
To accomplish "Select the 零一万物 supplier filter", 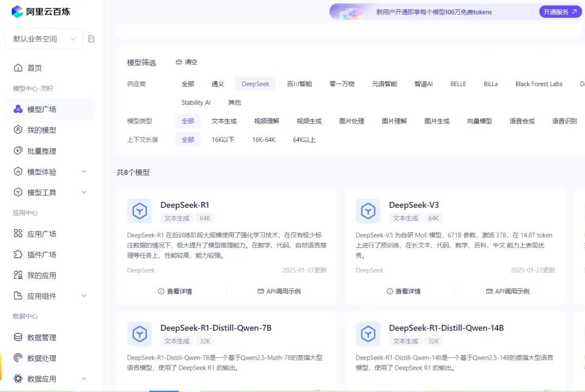I will [x=342, y=84].
